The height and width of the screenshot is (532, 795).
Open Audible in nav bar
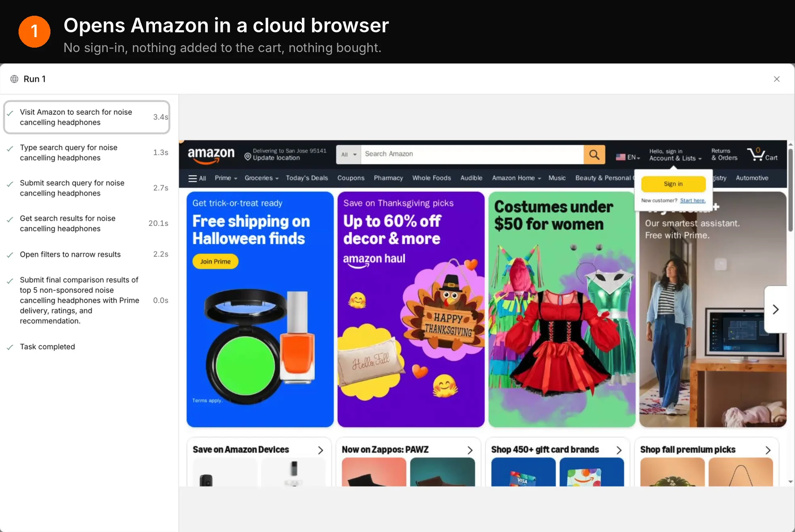click(x=471, y=178)
